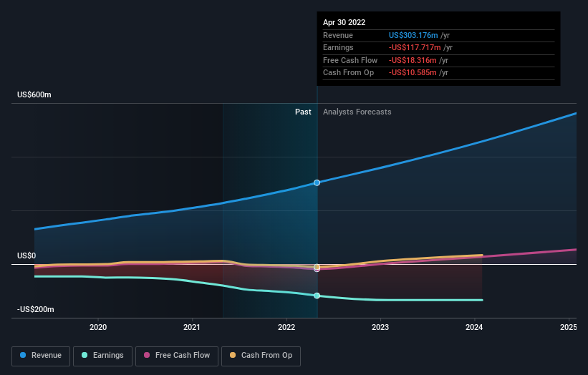
Task: Click the 2024 x-axis label
Action: click(474, 327)
